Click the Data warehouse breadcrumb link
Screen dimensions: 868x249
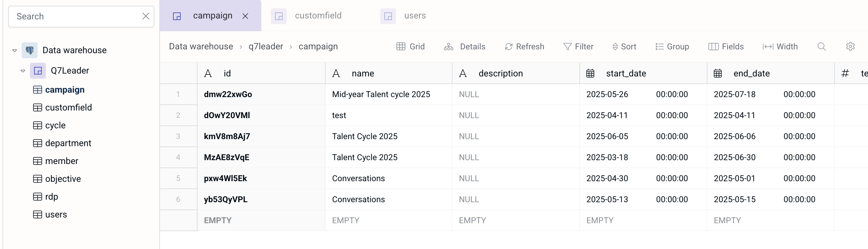point(201,46)
